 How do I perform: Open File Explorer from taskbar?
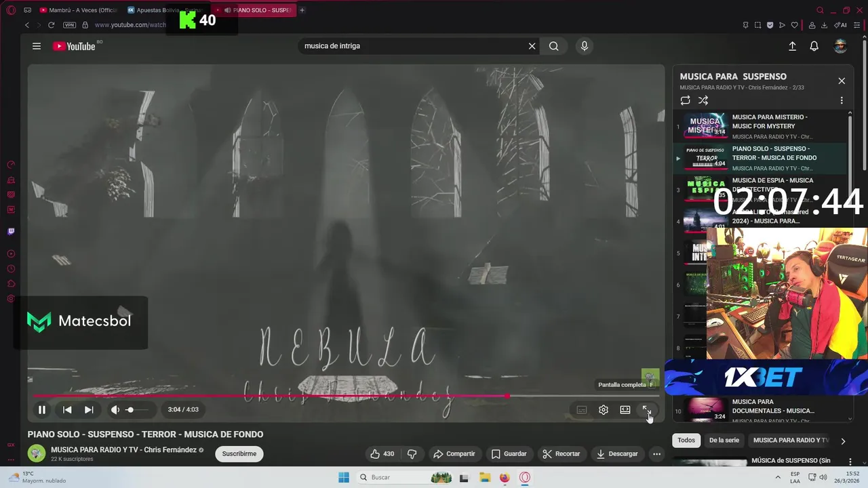click(x=485, y=477)
